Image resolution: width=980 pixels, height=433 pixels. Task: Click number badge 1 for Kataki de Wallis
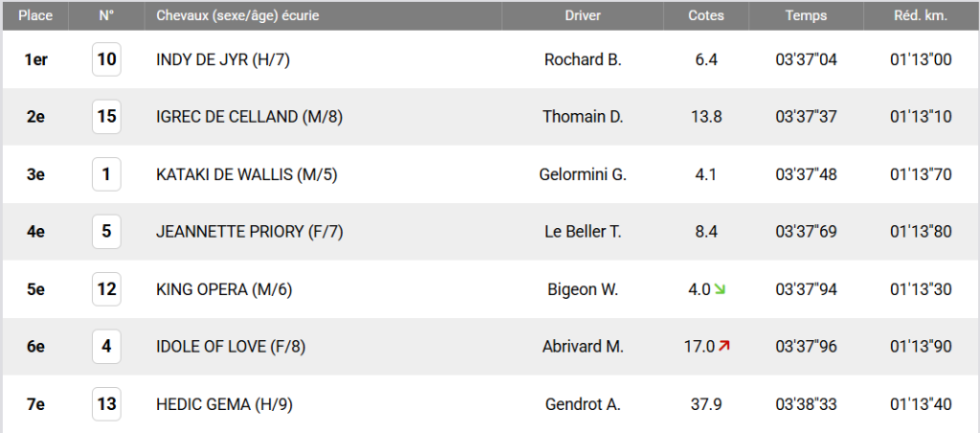(x=107, y=174)
